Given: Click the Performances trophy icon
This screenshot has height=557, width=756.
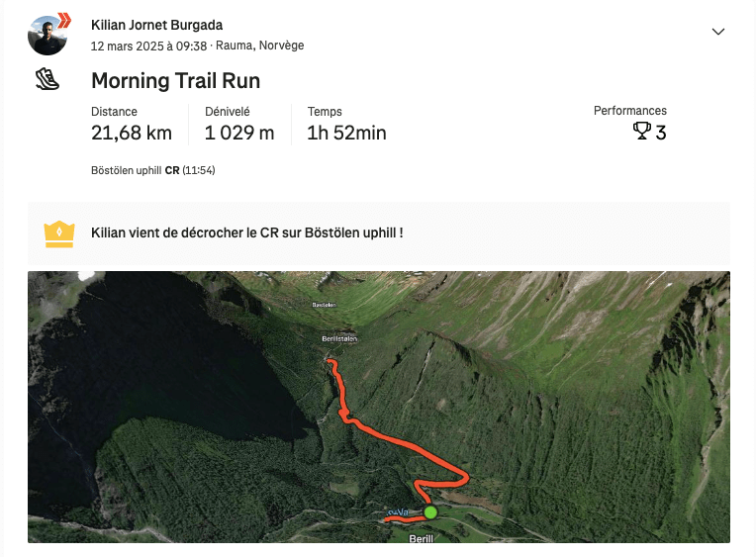Looking at the screenshot, I should [x=642, y=131].
